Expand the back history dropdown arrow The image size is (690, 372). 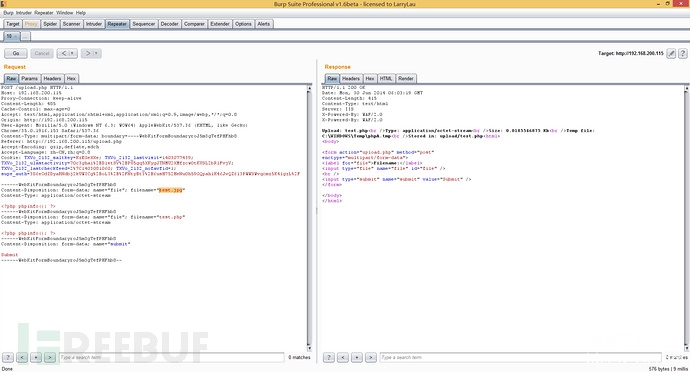point(73,54)
